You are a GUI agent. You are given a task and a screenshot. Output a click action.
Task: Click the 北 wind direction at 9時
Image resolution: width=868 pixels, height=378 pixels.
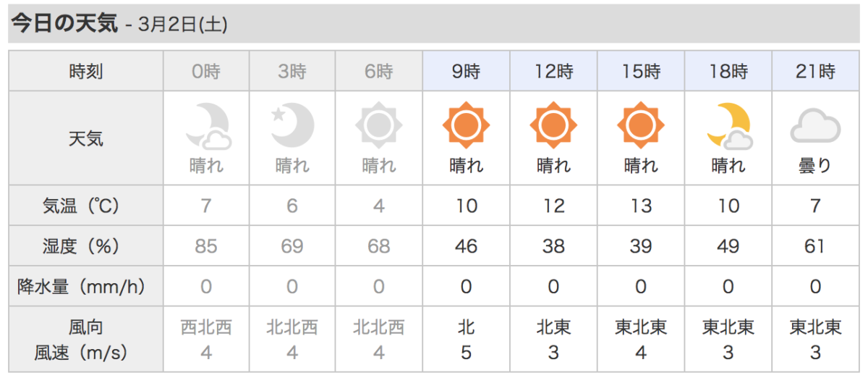467,328
